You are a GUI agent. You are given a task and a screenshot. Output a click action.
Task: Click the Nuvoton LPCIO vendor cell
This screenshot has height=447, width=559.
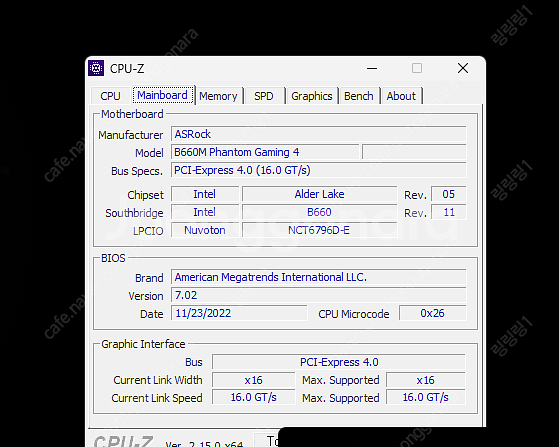coord(205,230)
